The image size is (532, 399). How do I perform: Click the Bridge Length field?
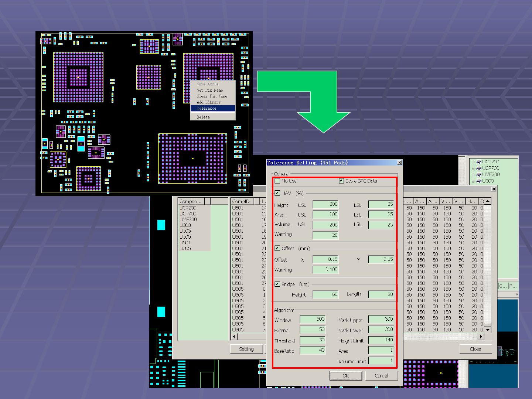[x=381, y=295]
